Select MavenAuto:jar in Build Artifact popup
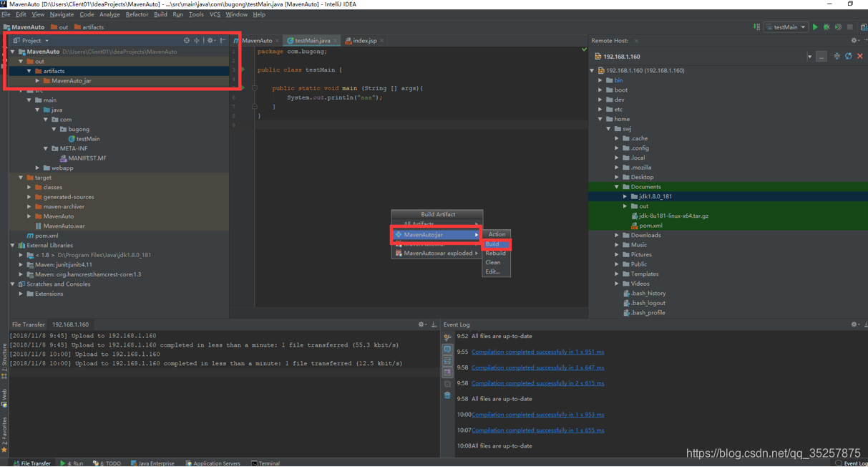This screenshot has height=467, width=868. [437, 235]
